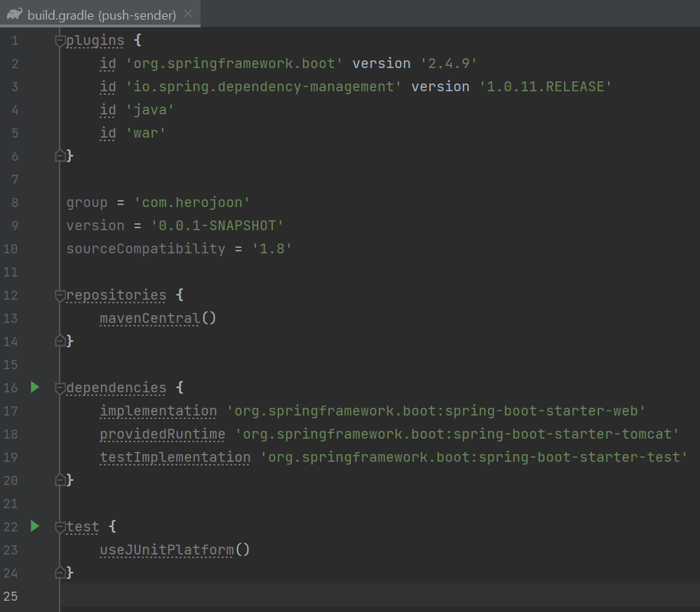Viewport: 700px width, 612px height.
Task: Click the 'test' task keyword
Action: coord(83,526)
